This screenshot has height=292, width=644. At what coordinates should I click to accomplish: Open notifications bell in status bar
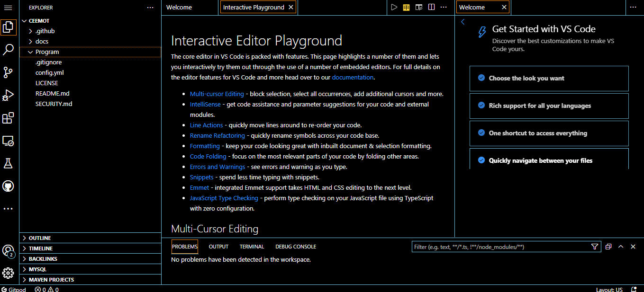[x=634, y=289]
